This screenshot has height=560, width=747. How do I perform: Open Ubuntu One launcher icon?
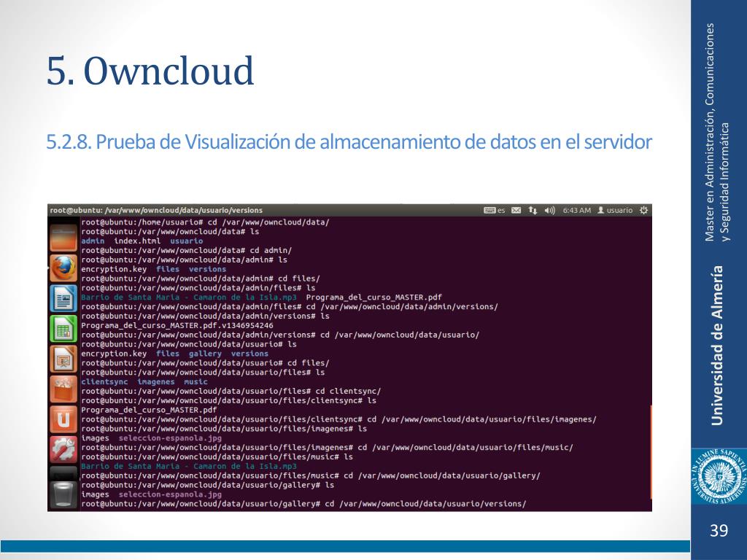[x=63, y=419]
